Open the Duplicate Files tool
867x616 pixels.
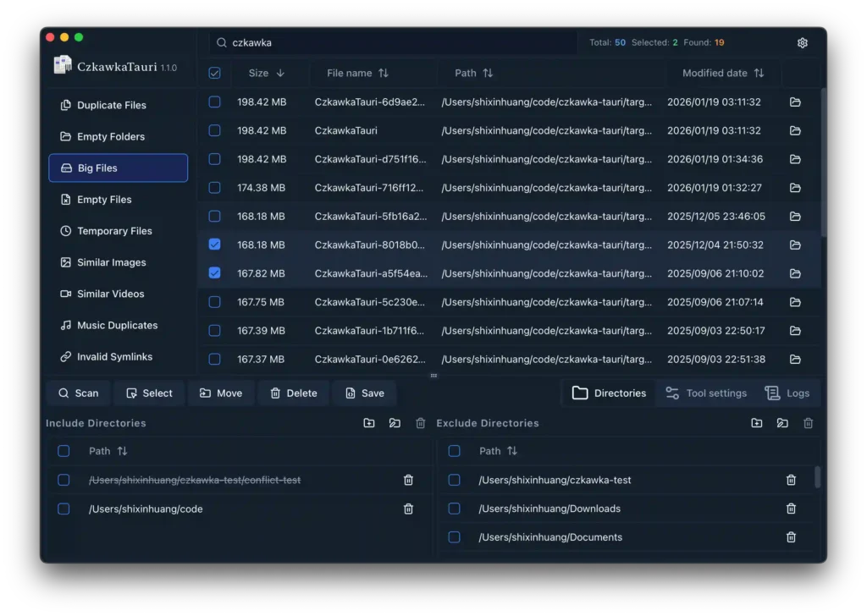[x=119, y=105]
